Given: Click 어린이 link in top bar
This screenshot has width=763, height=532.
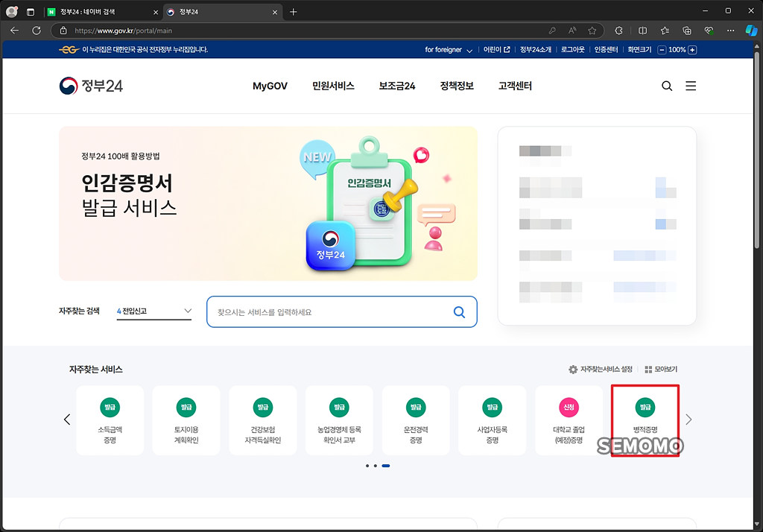Looking at the screenshot, I should pyautogui.click(x=496, y=50).
